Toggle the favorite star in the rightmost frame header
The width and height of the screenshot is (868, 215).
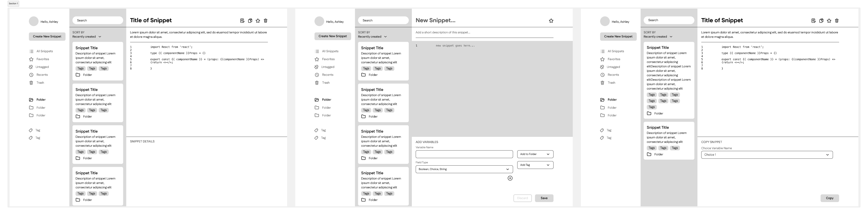[829, 21]
